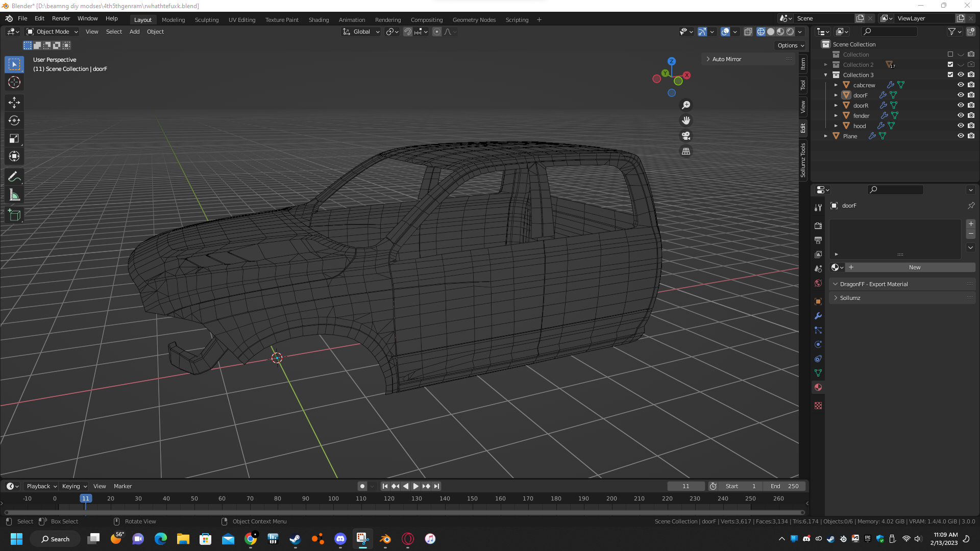980x551 pixels.
Task: Open the Particles properties tab
Action: [x=818, y=330]
